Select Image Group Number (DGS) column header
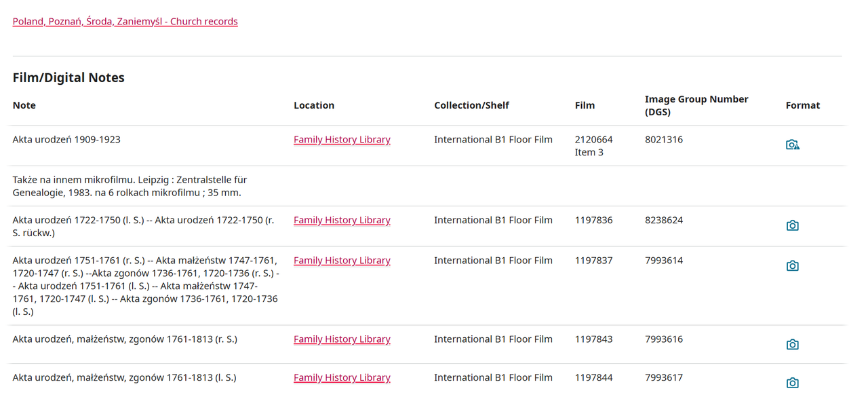This screenshot has height=397, width=868. [x=696, y=105]
